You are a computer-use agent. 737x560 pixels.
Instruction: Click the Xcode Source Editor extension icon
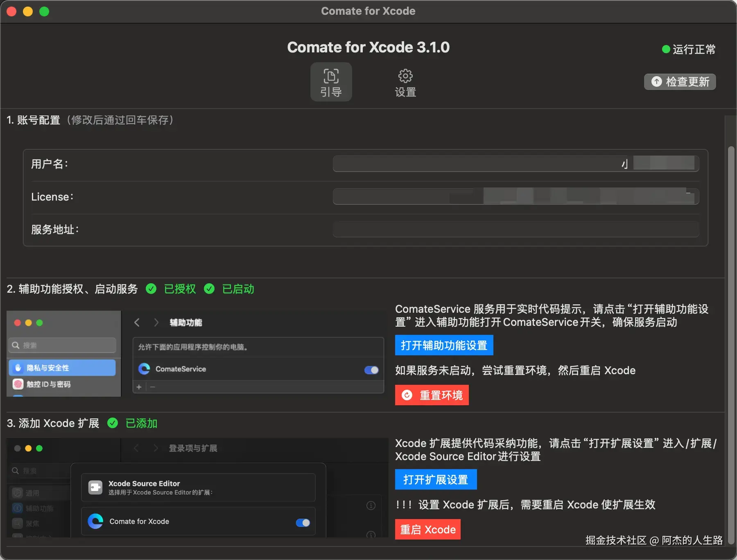click(x=95, y=488)
